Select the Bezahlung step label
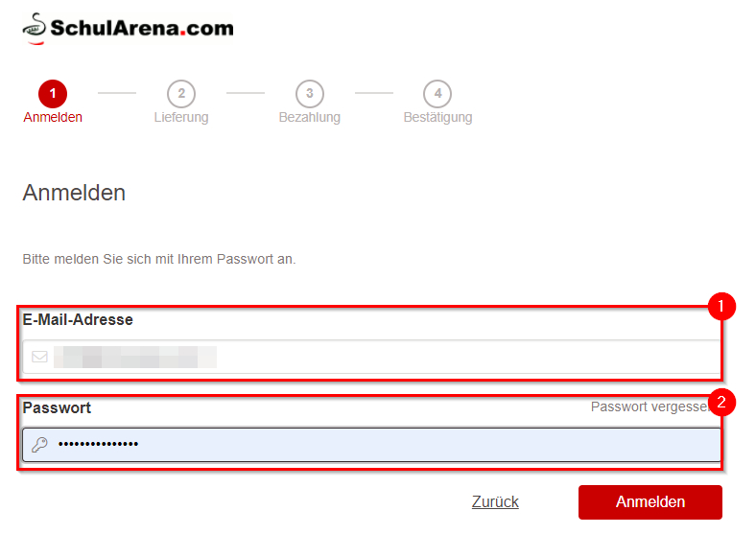Screen dimensions: 756x534 coord(309,118)
